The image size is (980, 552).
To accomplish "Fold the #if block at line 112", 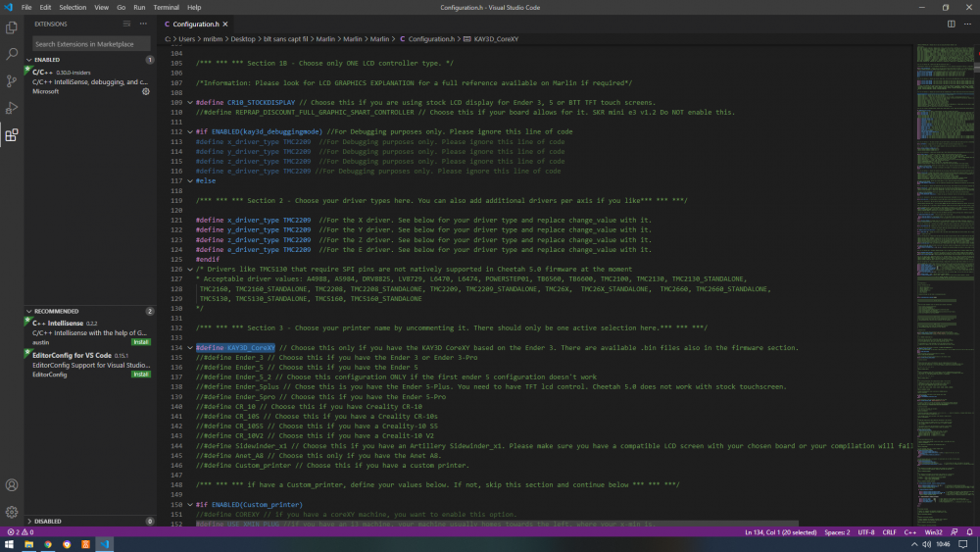I will 190,132.
